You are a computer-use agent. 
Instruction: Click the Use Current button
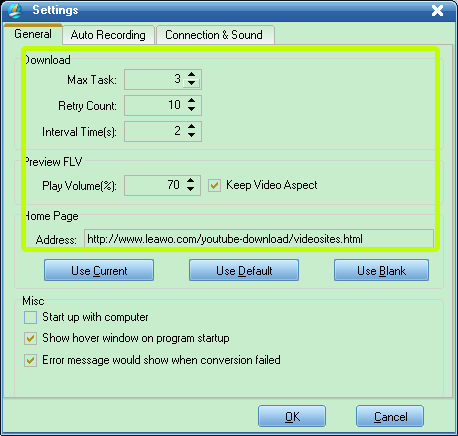pos(99,270)
